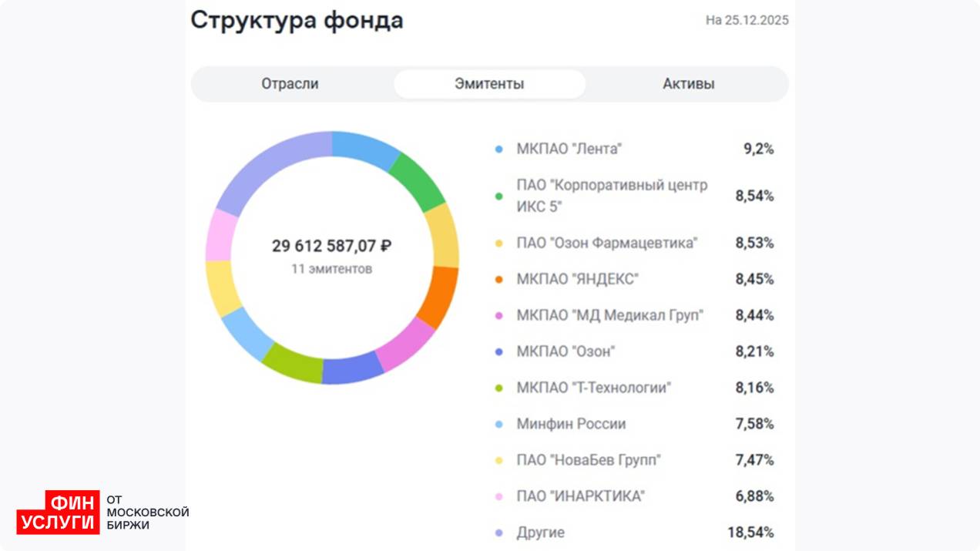The image size is (980, 551).
Task: Select the ПАО "Озон Фармацевтика" legend entry
Action: (606, 243)
